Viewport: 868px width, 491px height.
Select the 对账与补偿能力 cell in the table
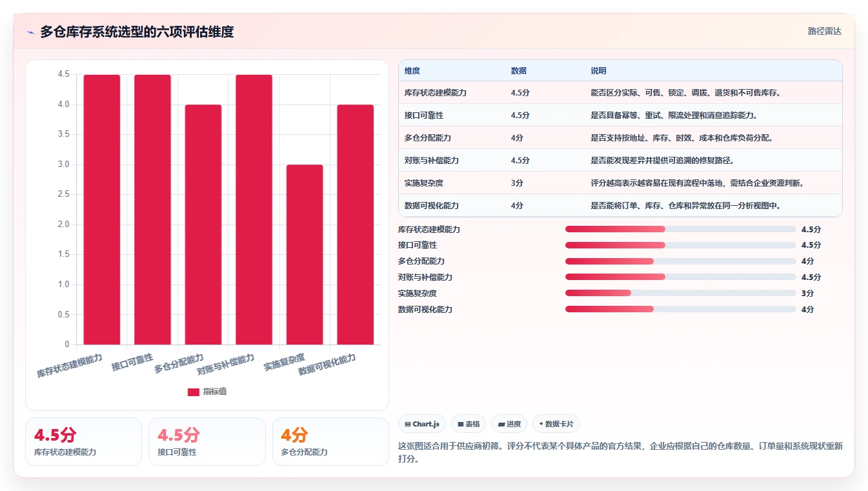click(432, 161)
